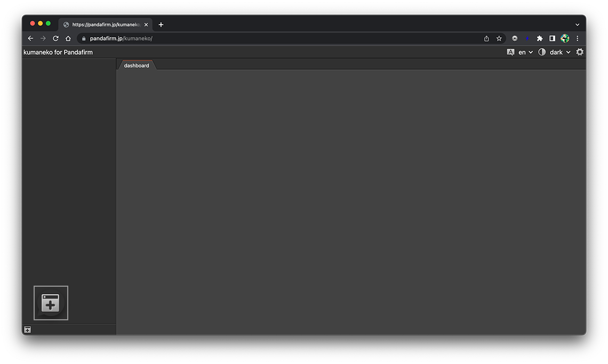608x364 pixels.
Task: Expand the browser tab search chevron
Action: click(577, 25)
